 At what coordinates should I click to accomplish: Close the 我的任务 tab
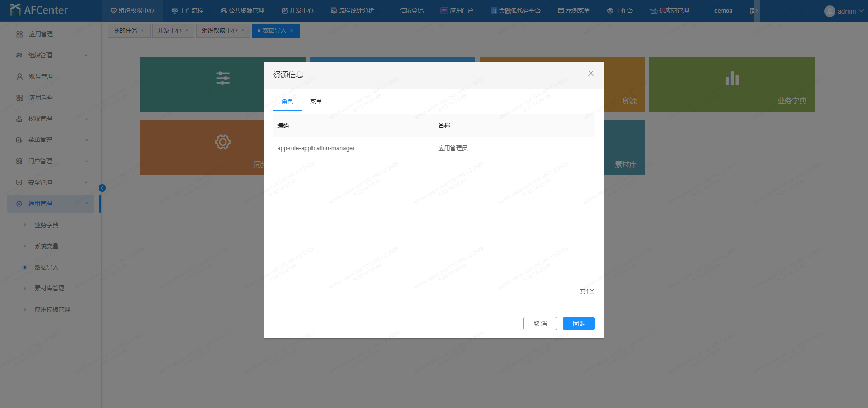[x=142, y=31]
